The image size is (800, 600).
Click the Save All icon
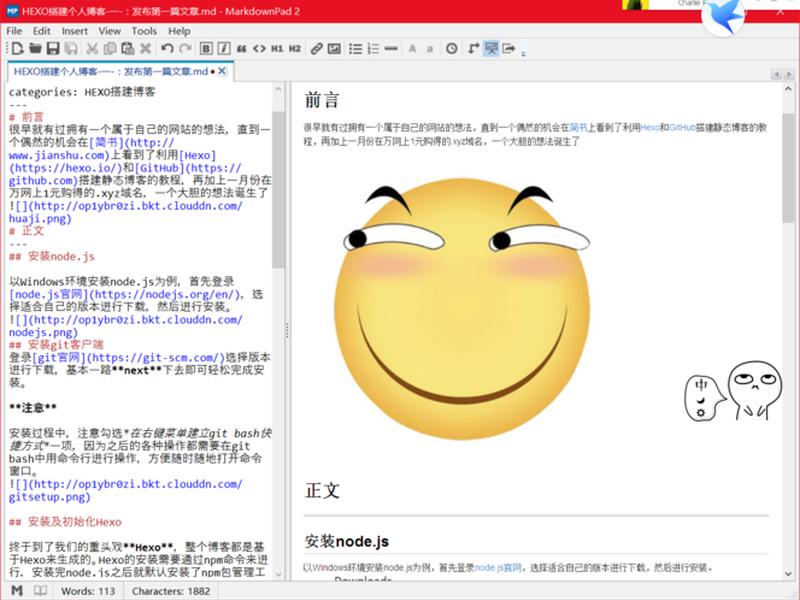tap(71, 48)
